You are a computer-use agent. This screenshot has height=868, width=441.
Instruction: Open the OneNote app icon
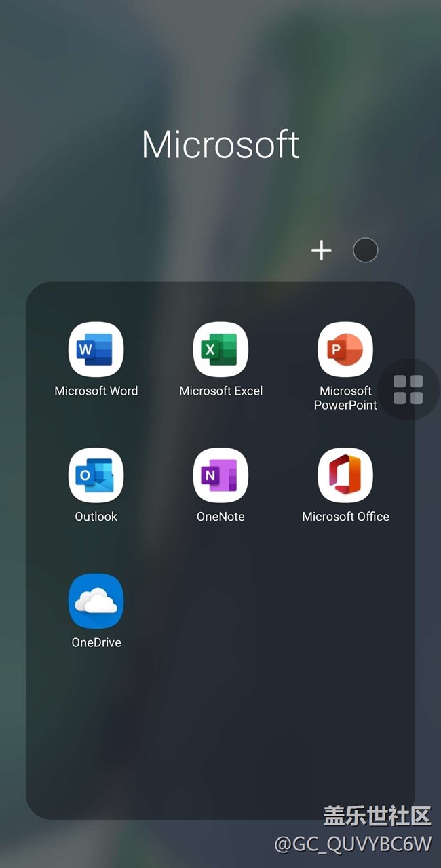tap(220, 475)
